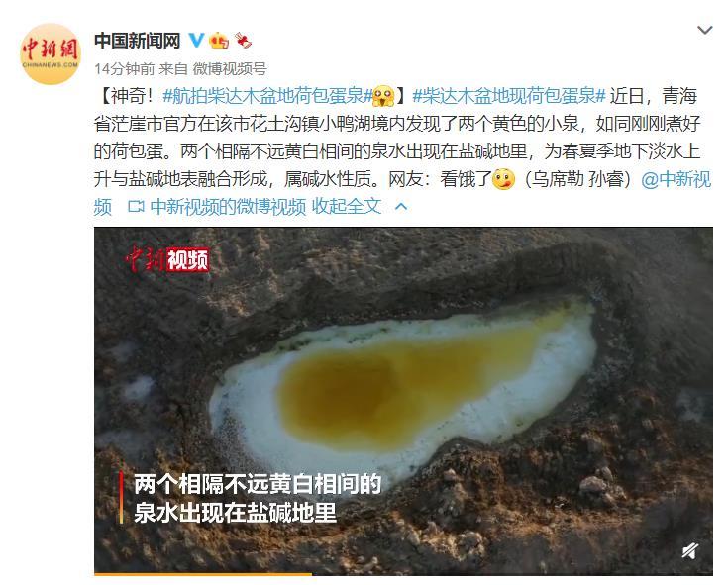Unmute video with the speaker icon
This screenshot has height=585, width=728.
690,550
